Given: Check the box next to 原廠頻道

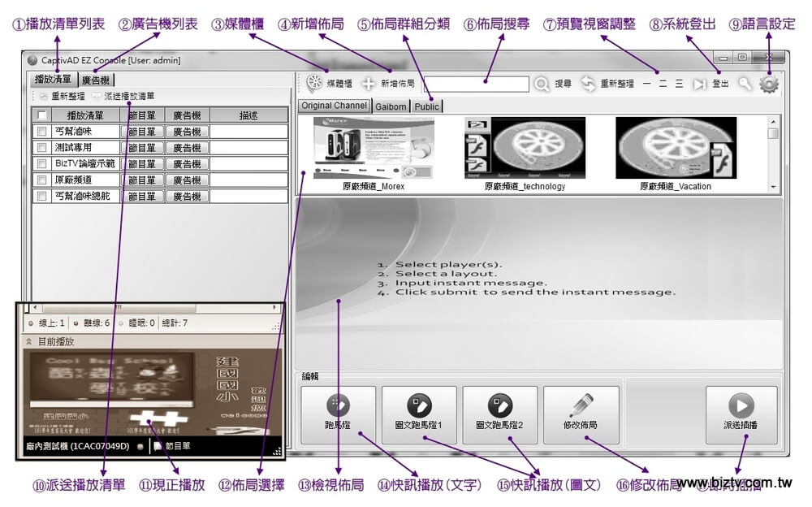Looking at the screenshot, I should (42, 180).
